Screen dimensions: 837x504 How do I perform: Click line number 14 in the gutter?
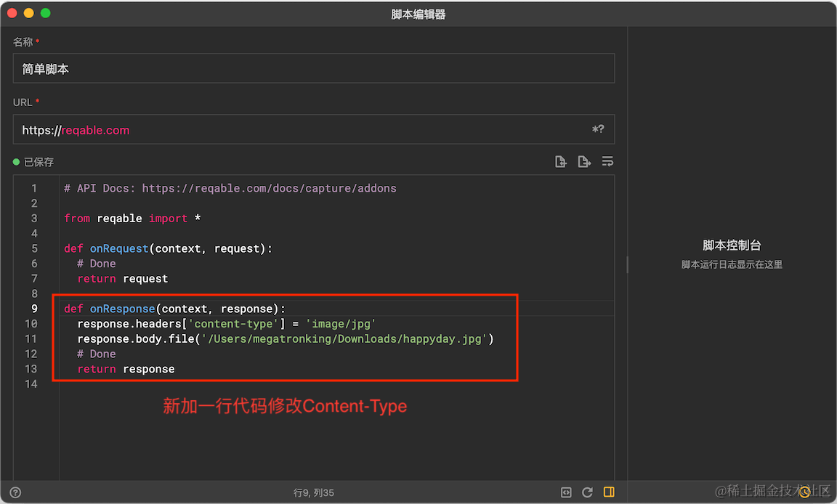click(x=31, y=384)
